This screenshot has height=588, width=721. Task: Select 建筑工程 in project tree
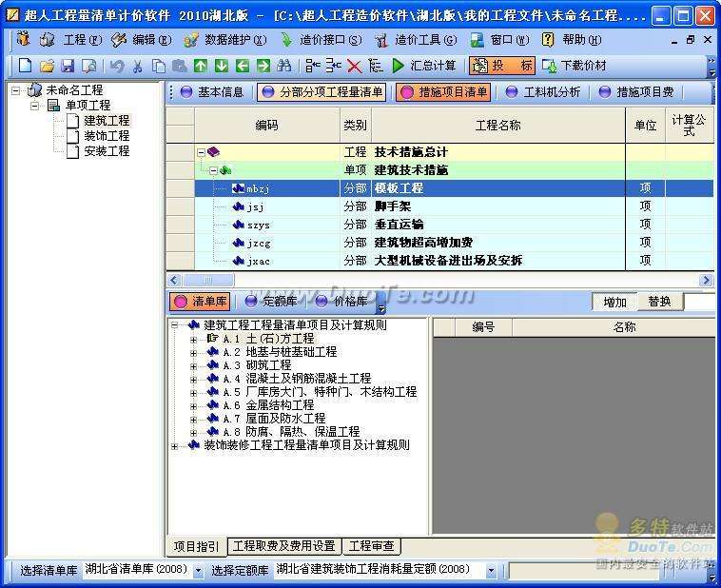point(107,121)
